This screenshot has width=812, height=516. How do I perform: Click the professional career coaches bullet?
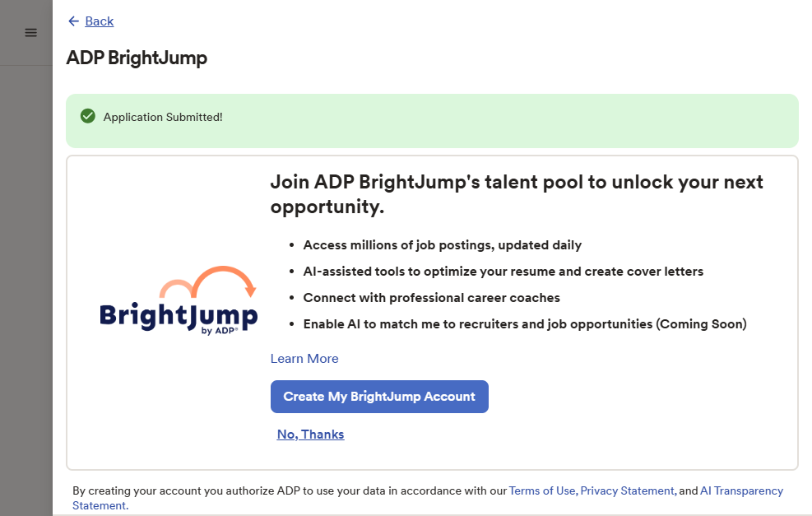point(431,298)
